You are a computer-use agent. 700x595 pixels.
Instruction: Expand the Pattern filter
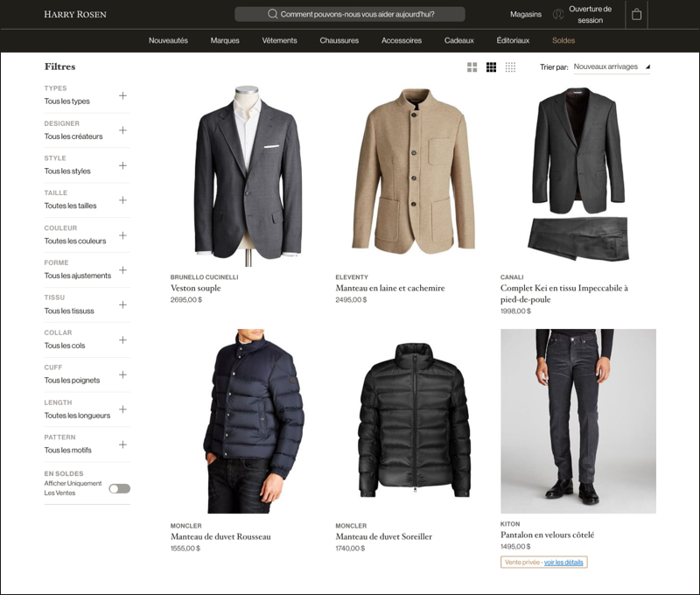point(122,444)
